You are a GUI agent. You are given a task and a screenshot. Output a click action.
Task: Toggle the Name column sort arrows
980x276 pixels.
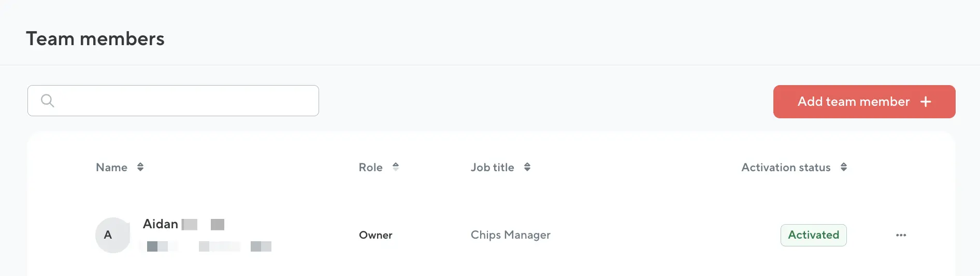click(140, 167)
